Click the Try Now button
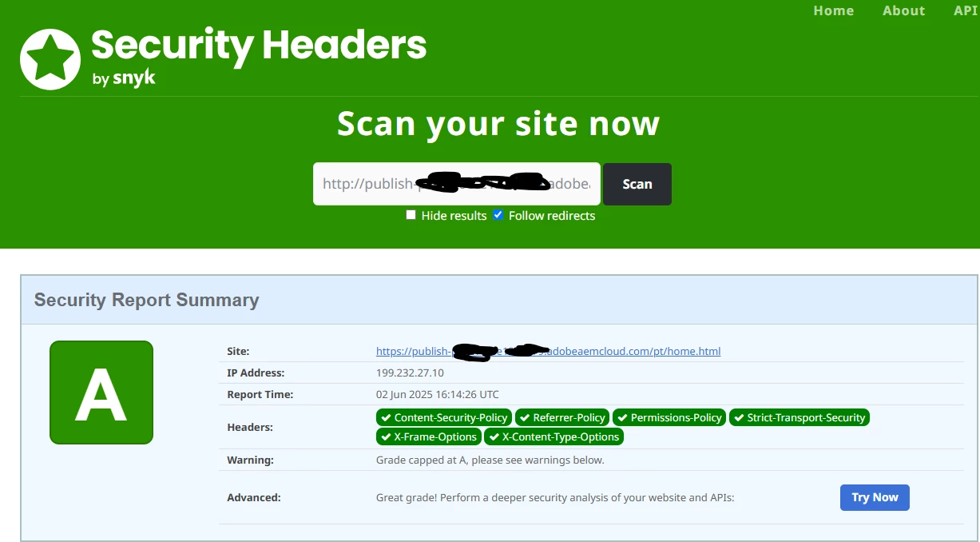The image size is (980, 542). [875, 497]
